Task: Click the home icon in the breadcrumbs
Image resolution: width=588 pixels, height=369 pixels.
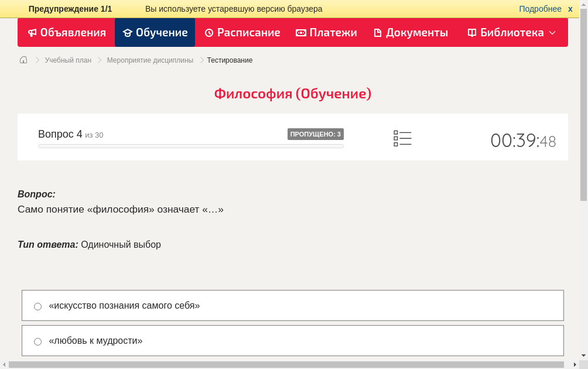Action: pyautogui.click(x=23, y=60)
